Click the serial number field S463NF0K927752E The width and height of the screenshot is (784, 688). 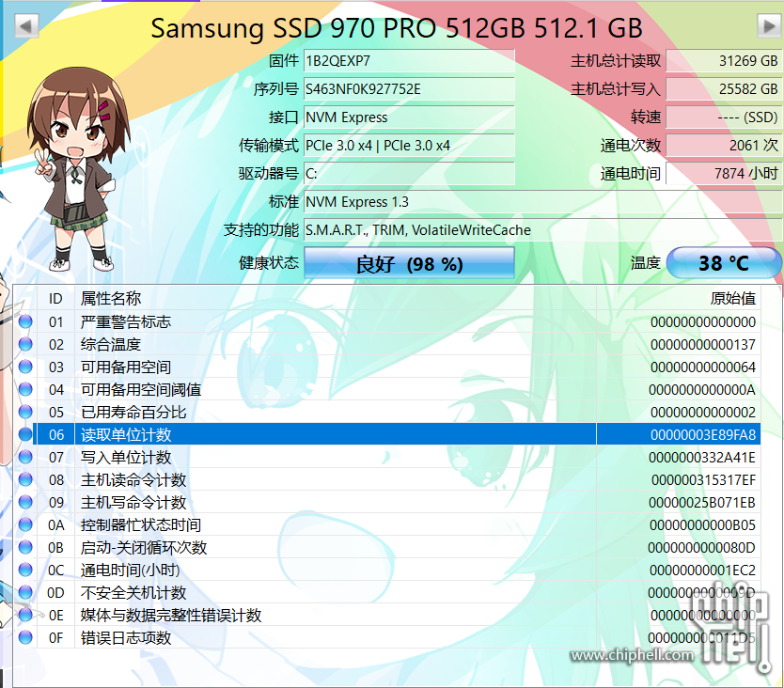pyautogui.click(x=410, y=89)
